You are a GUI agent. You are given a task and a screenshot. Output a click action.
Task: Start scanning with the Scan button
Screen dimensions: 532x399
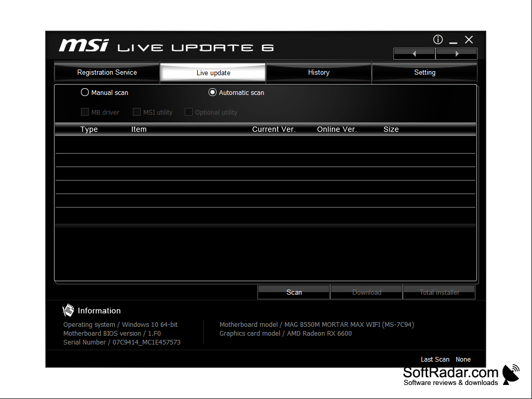click(x=294, y=292)
